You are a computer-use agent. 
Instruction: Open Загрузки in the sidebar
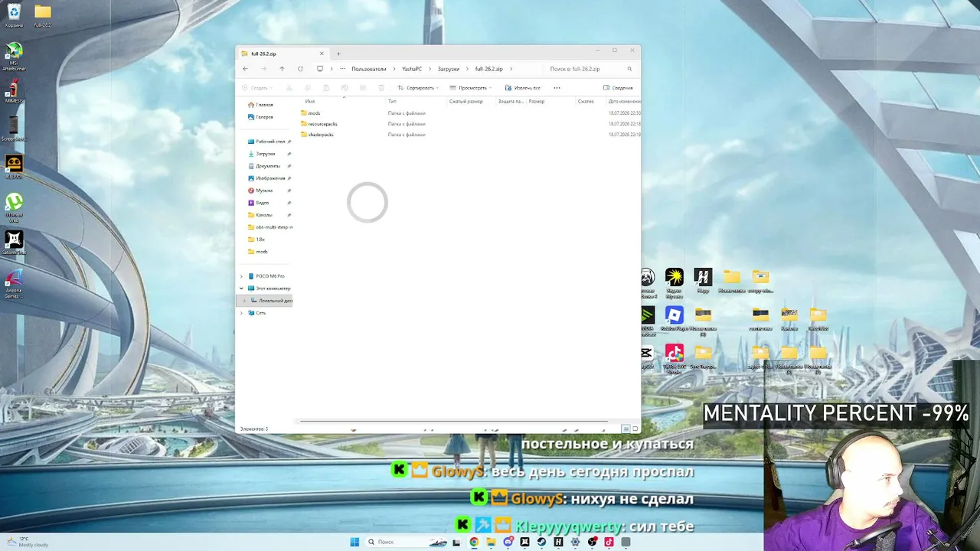point(261,154)
